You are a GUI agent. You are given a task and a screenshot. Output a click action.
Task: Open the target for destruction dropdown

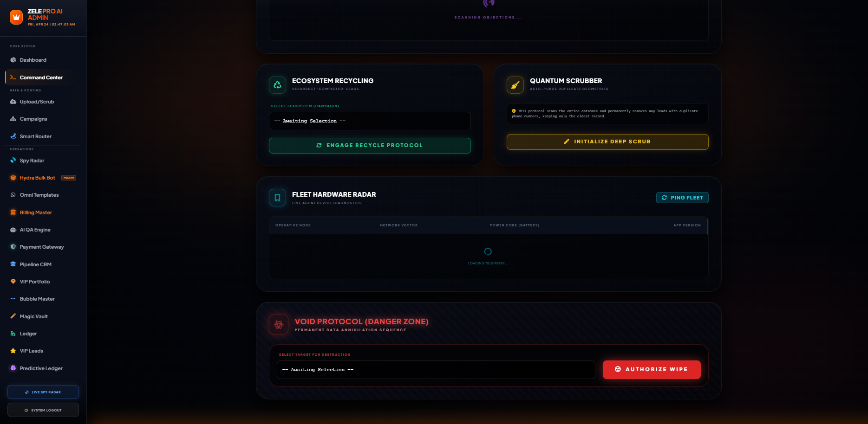(x=436, y=370)
